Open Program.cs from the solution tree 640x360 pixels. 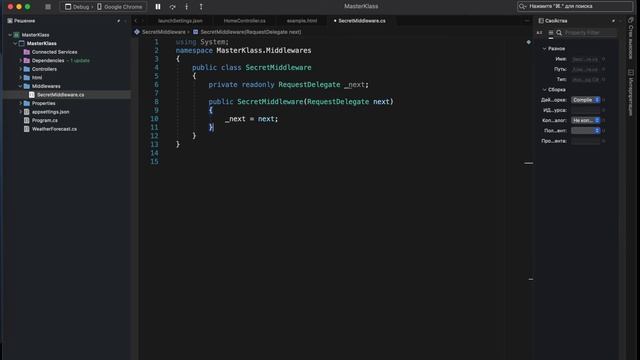click(44, 120)
